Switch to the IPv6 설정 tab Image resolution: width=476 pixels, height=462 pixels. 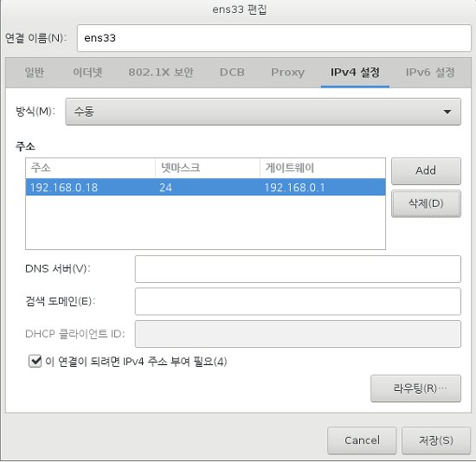pyautogui.click(x=430, y=73)
